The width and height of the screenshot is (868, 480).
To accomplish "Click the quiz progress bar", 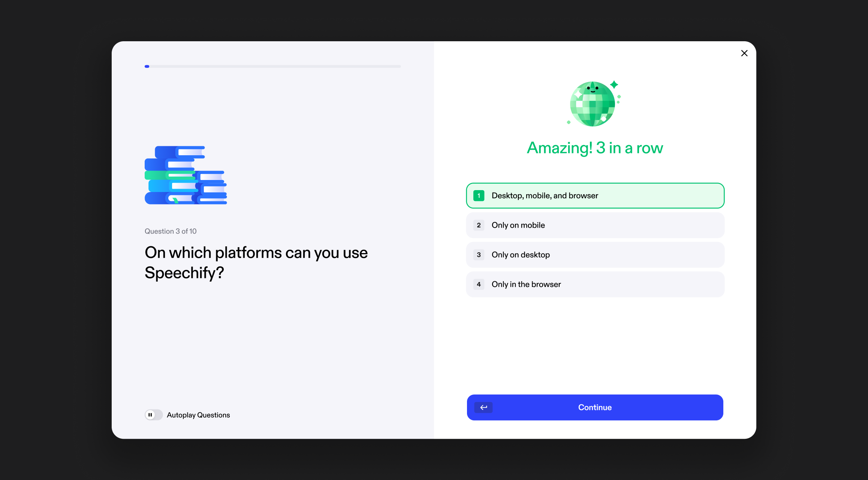I will (x=273, y=66).
